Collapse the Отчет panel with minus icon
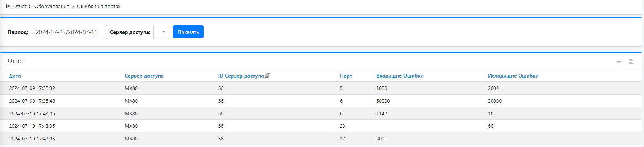644x147 pixels. coord(619,62)
